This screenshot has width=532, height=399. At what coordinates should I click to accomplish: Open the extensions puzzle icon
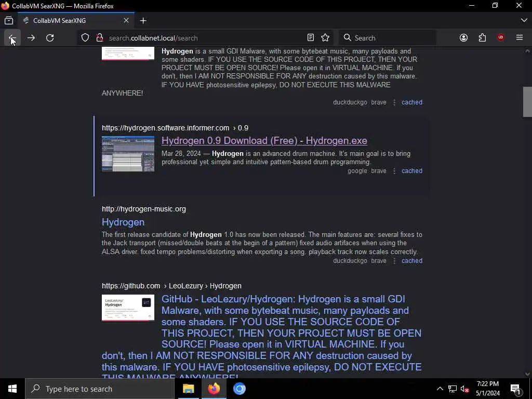482,37
